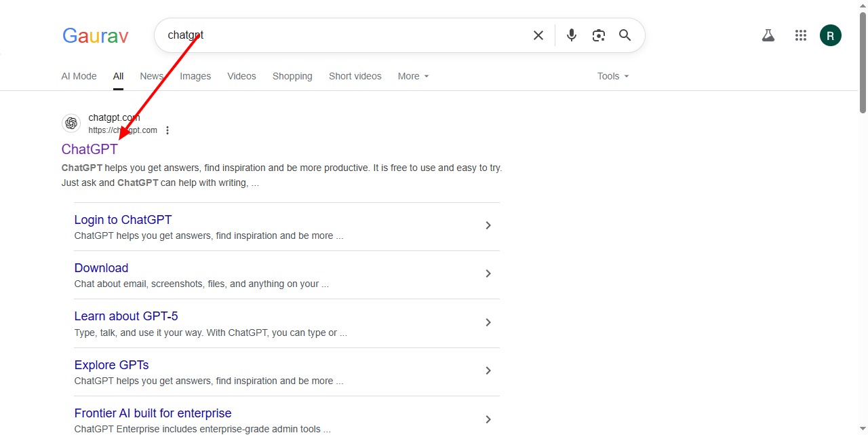
Task: Click the Login to ChatGPT sitelink
Action: pyautogui.click(x=123, y=219)
